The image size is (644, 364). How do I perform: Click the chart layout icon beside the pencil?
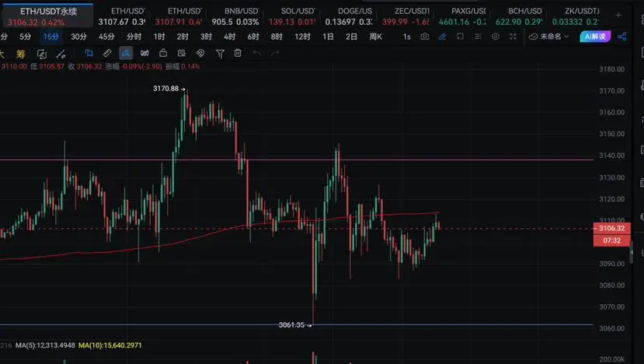pos(460,37)
